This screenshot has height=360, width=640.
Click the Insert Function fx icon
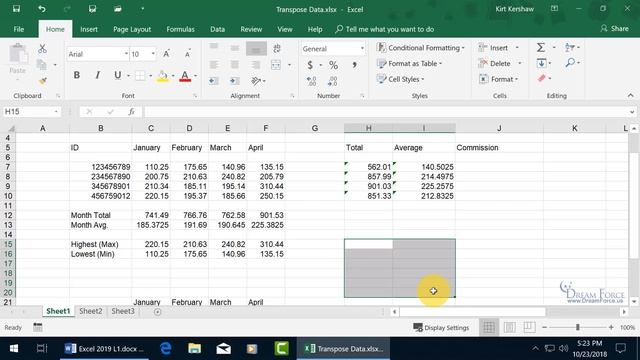(131, 112)
